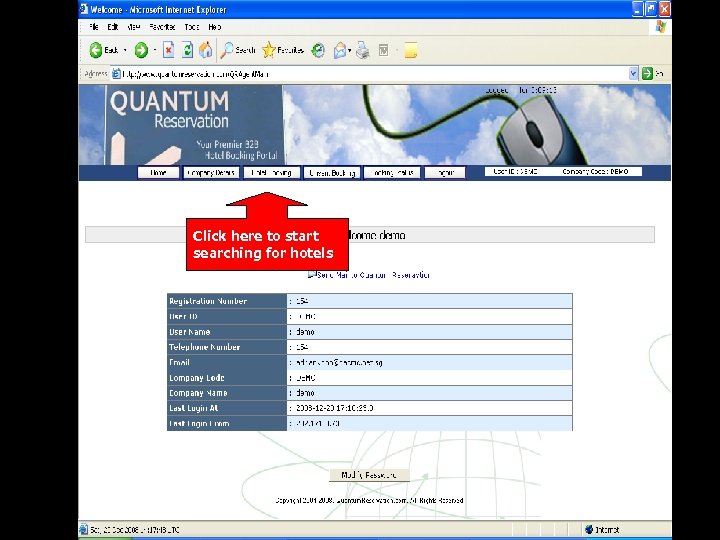The width and height of the screenshot is (720, 540).
Task: Click the copyright notice text
Action: tap(369, 501)
